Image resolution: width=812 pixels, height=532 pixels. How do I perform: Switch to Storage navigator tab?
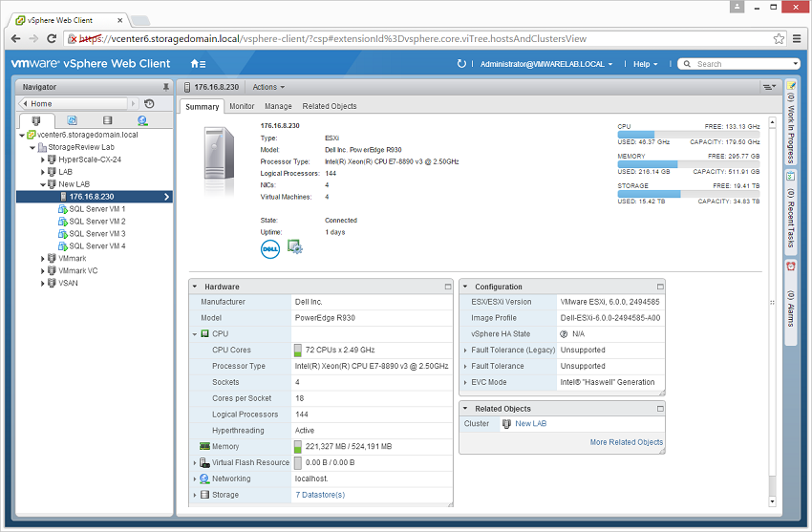(x=107, y=120)
